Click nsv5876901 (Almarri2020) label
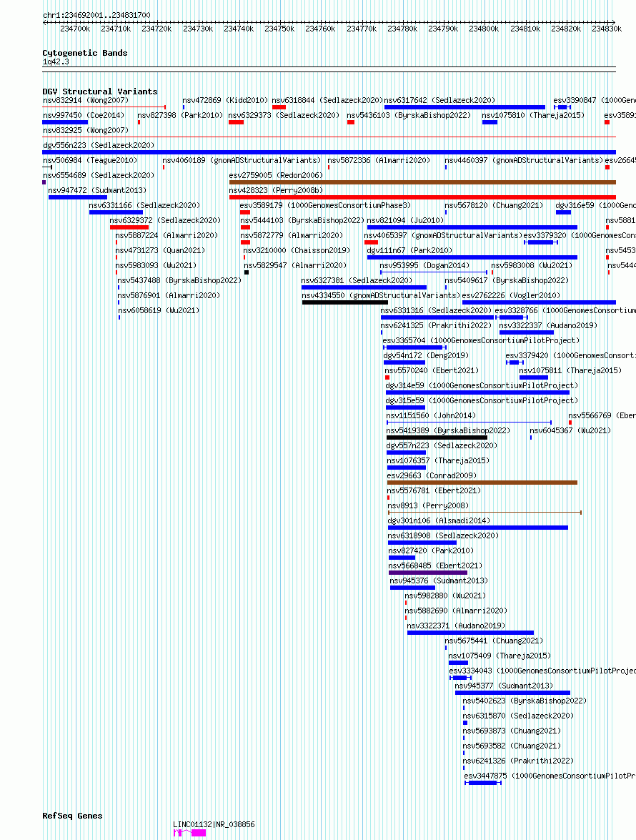 tap(169, 295)
